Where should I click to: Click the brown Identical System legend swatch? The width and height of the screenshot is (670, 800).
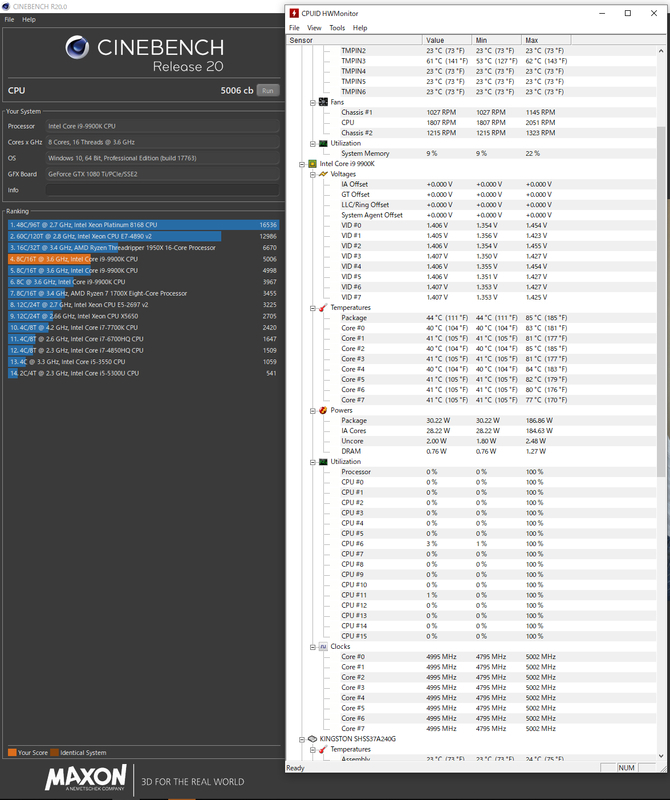[55, 753]
